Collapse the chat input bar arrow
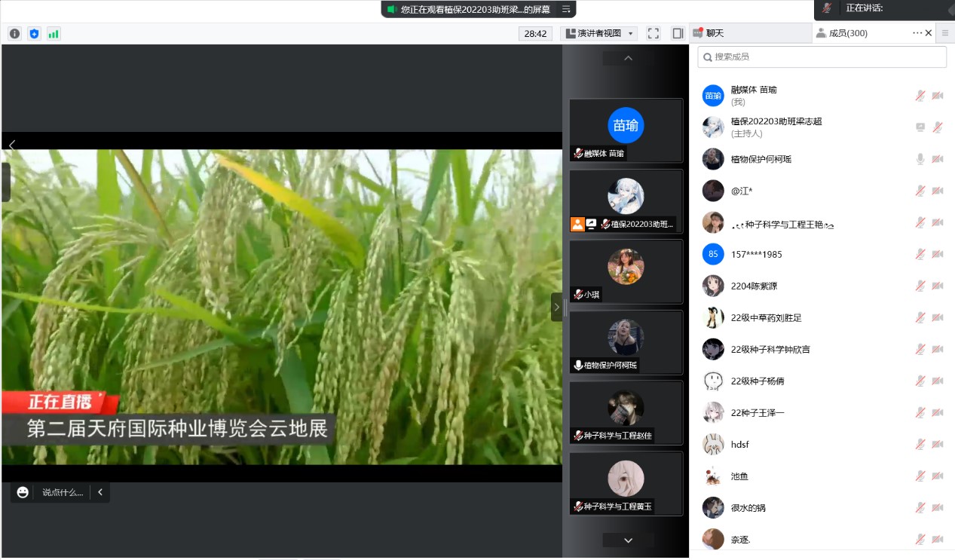The image size is (955, 560). pyautogui.click(x=100, y=492)
